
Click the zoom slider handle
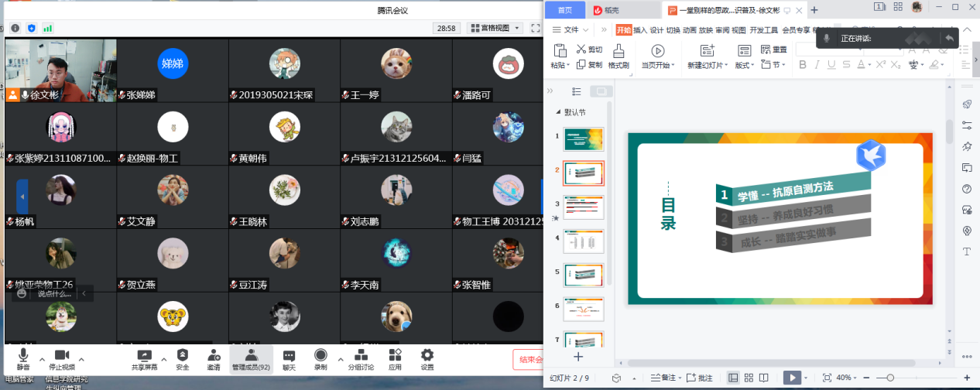pos(889,378)
